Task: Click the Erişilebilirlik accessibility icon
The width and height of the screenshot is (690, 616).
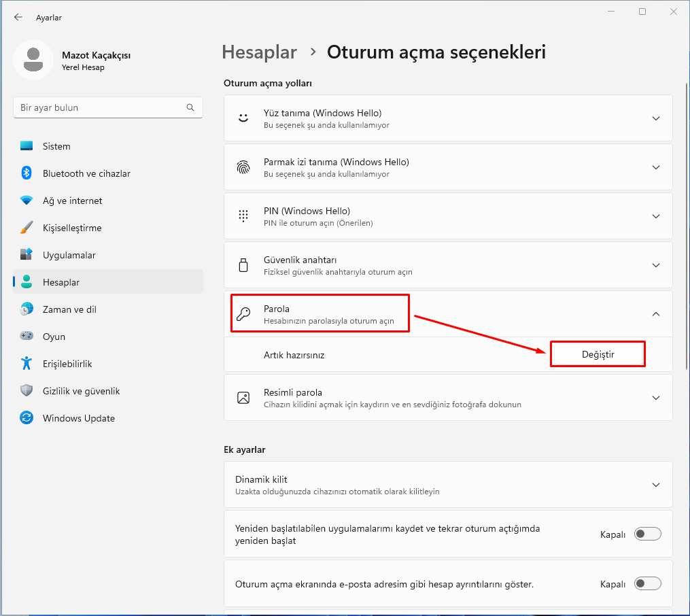Action: 27,364
